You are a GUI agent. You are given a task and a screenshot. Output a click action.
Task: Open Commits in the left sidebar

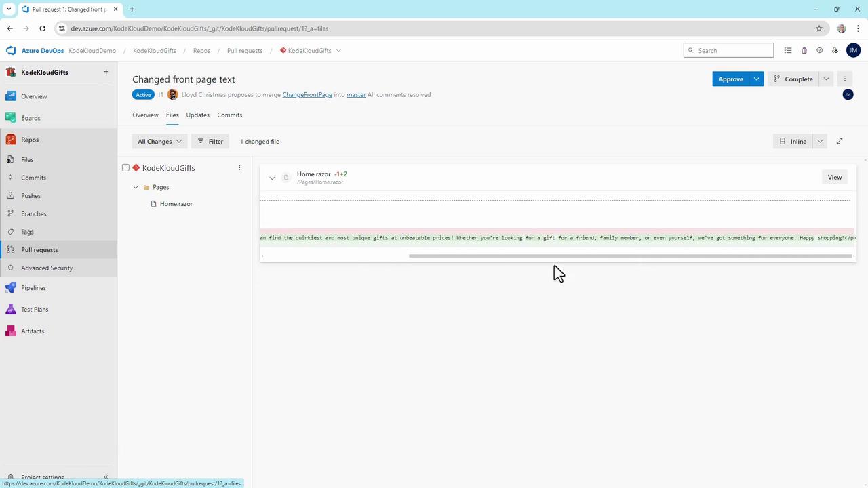[33, 178]
